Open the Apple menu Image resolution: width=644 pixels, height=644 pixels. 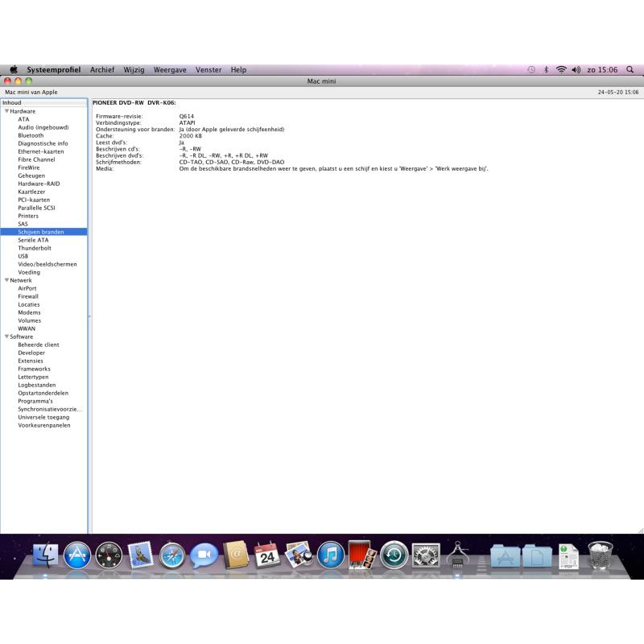point(14,69)
